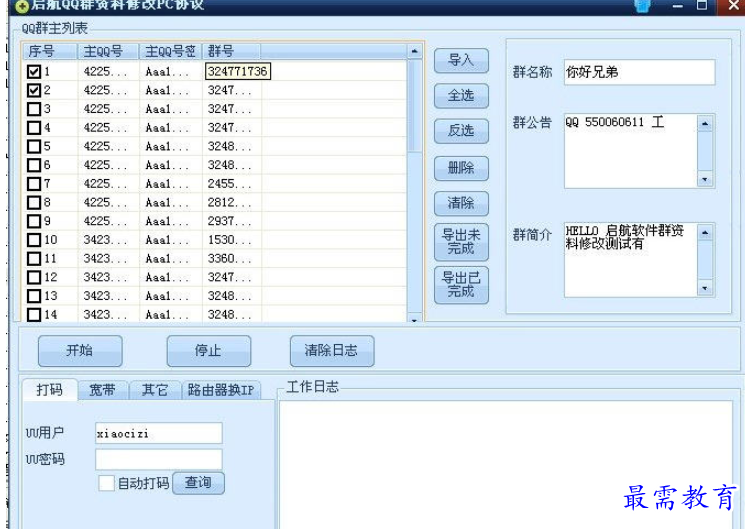Click list scrollbar down arrow
745x529 pixels.
pyautogui.click(x=414, y=319)
